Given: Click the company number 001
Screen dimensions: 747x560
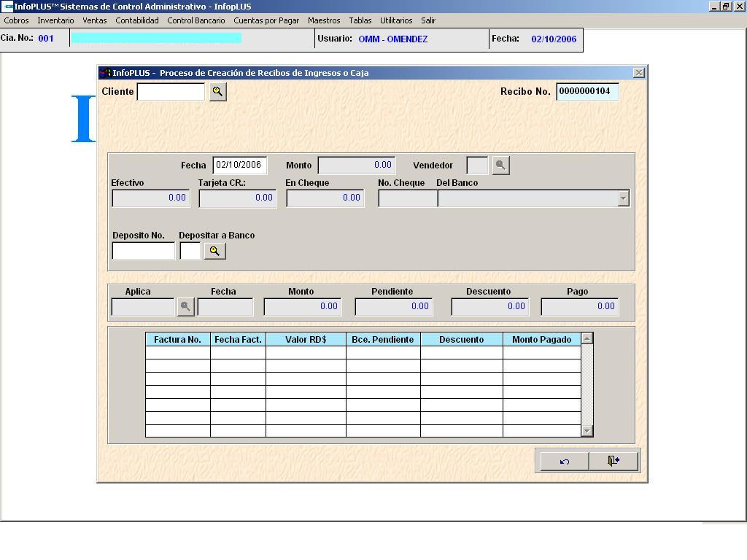Looking at the screenshot, I should pyautogui.click(x=46, y=39).
